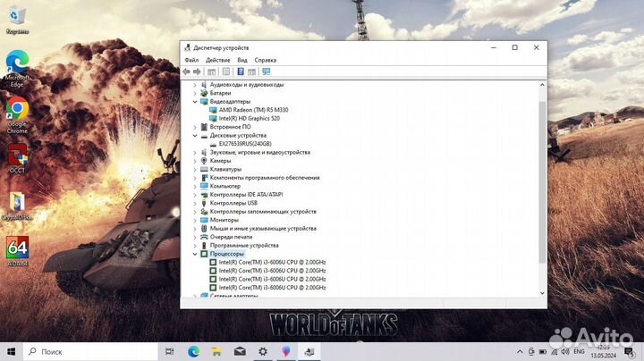Image resolution: width=644 pixels, height=361 pixels.
Task: Open the Вид menu
Action: click(242, 60)
